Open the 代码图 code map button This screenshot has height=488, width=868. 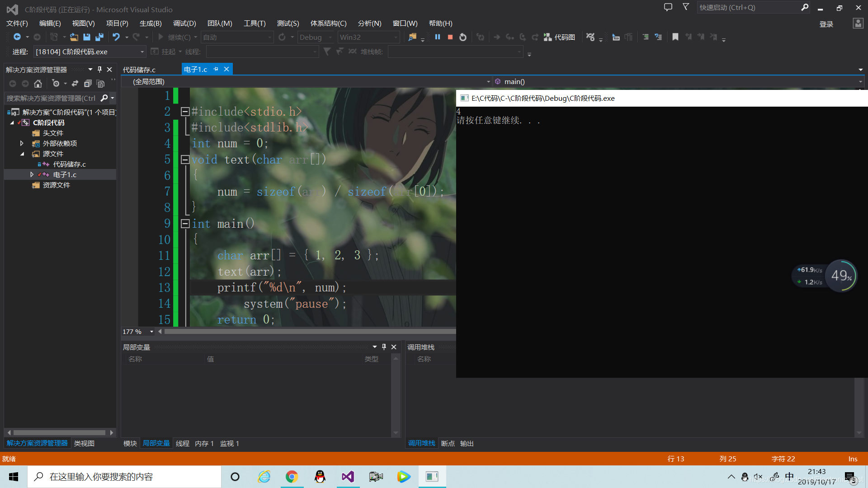[559, 37]
